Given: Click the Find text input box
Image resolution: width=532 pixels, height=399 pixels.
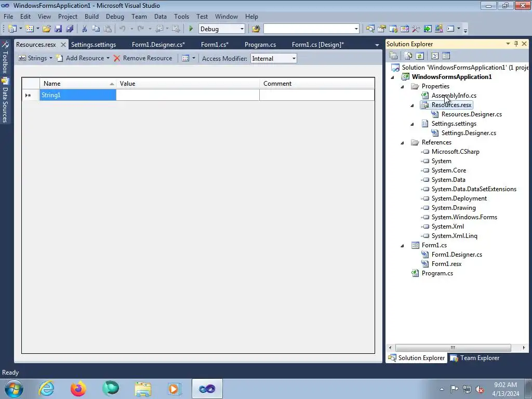Looking at the screenshot, I should pyautogui.click(x=308, y=29).
